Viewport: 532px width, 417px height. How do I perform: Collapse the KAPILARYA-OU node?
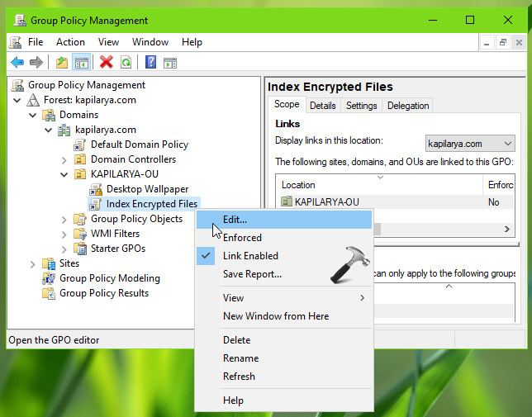[64, 174]
